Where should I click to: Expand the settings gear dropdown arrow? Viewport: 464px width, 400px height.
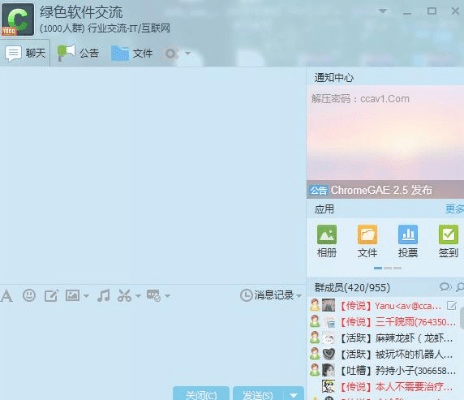click(x=188, y=53)
